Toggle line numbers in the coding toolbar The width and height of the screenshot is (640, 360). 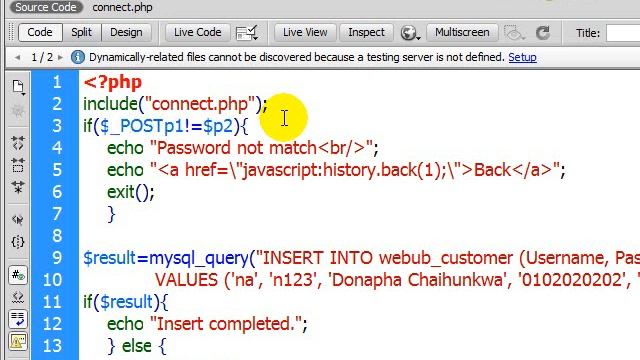[18, 275]
